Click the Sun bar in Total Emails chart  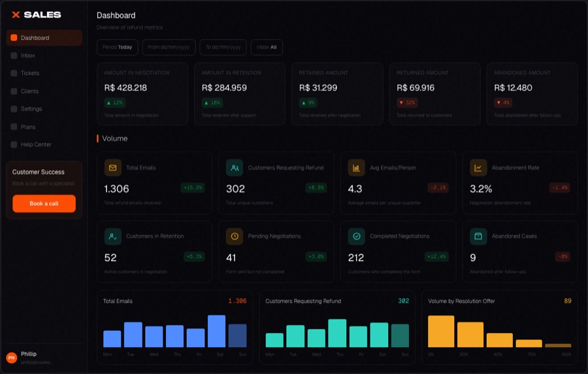tap(237, 335)
